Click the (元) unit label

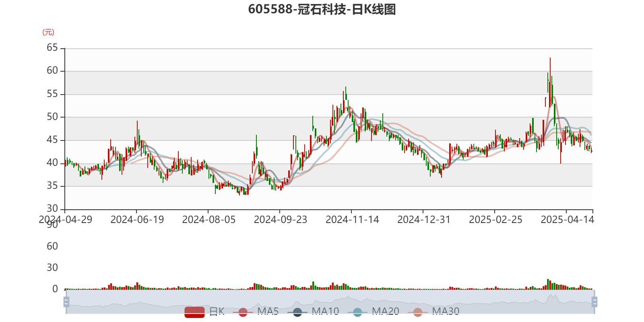tap(48, 32)
